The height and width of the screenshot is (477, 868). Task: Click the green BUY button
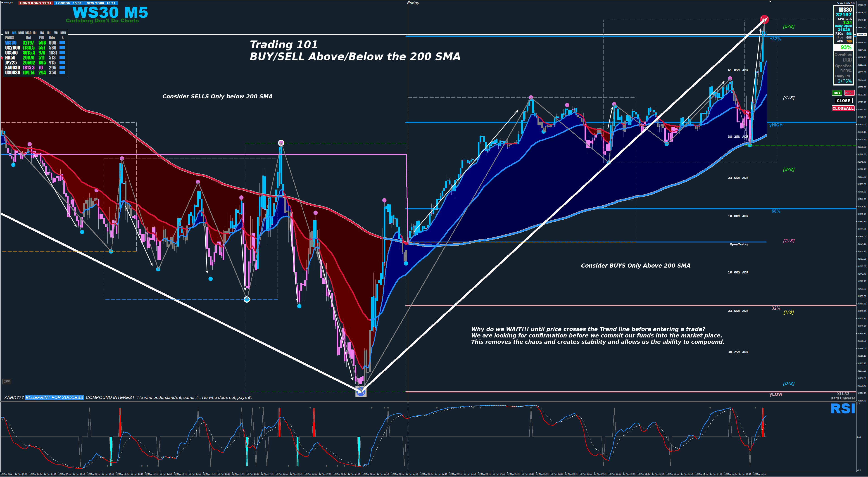click(x=837, y=93)
